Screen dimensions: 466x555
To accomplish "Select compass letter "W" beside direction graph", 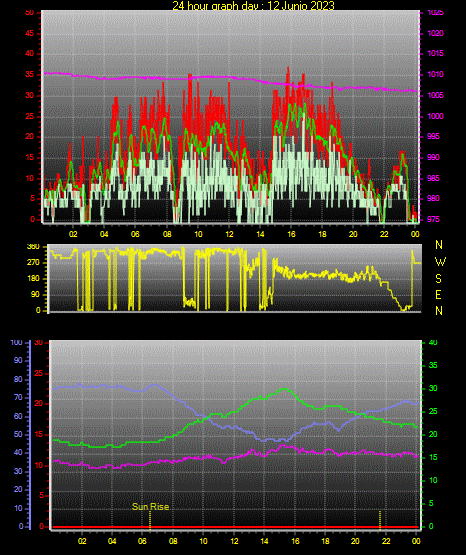I will coord(440,262).
